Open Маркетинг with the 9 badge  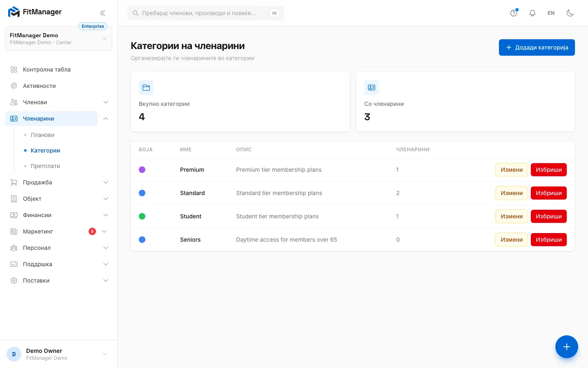(x=51, y=231)
